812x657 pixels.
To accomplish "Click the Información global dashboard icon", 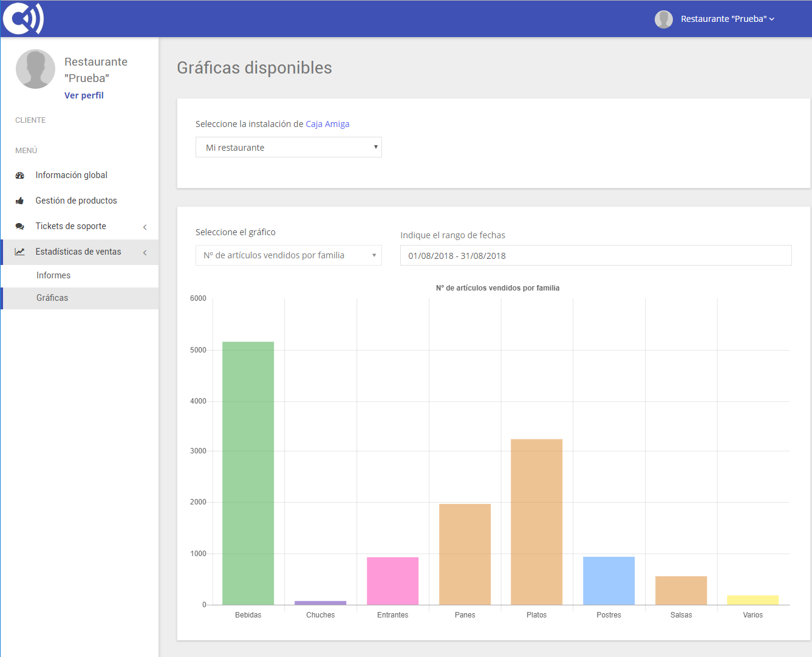I will click(x=20, y=176).
